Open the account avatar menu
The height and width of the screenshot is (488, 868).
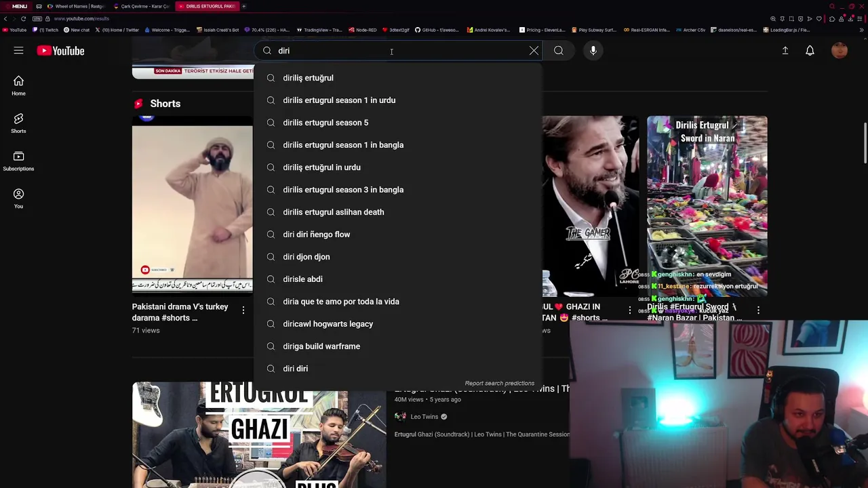(x=840, y=51)
